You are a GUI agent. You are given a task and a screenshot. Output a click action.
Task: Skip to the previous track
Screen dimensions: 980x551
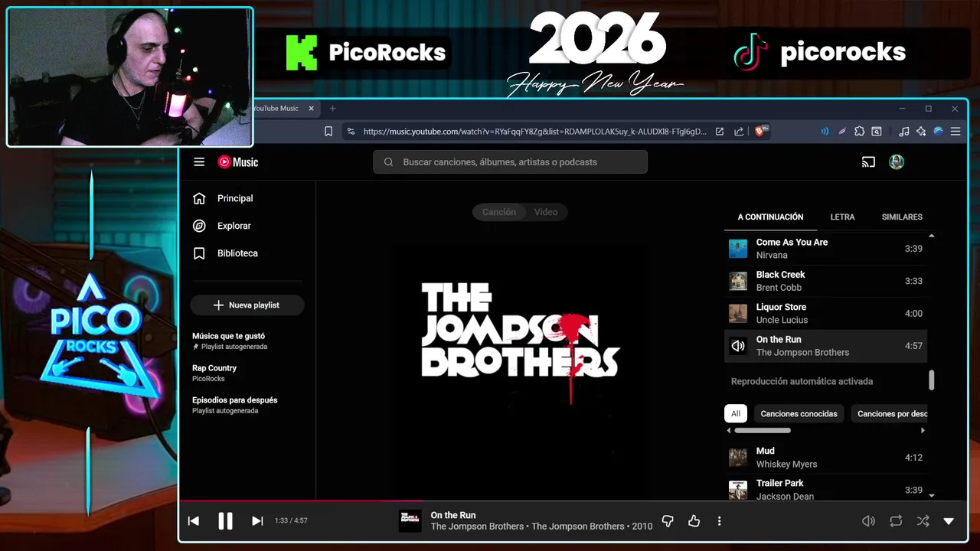tap(194, 521)
